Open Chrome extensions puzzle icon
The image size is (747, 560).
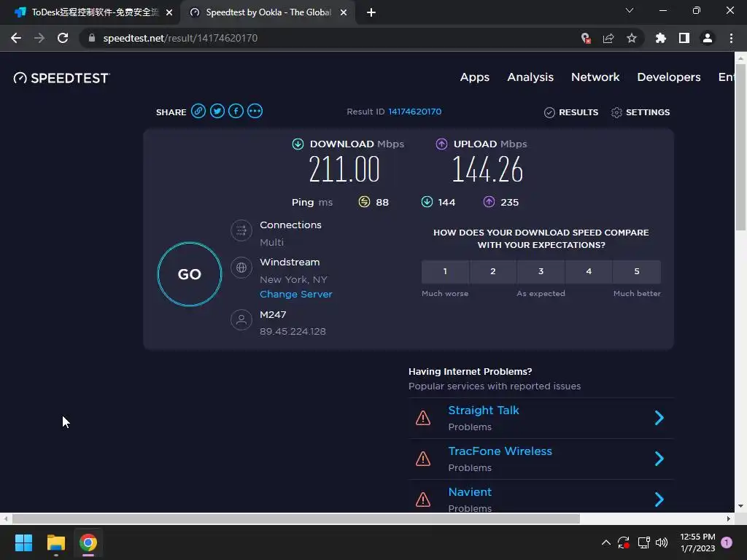coord(661,38)
